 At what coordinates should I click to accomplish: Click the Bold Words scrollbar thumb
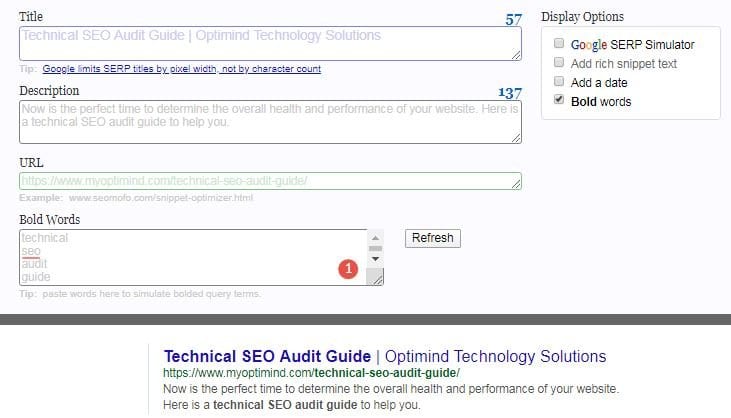[x=375, y=248]
